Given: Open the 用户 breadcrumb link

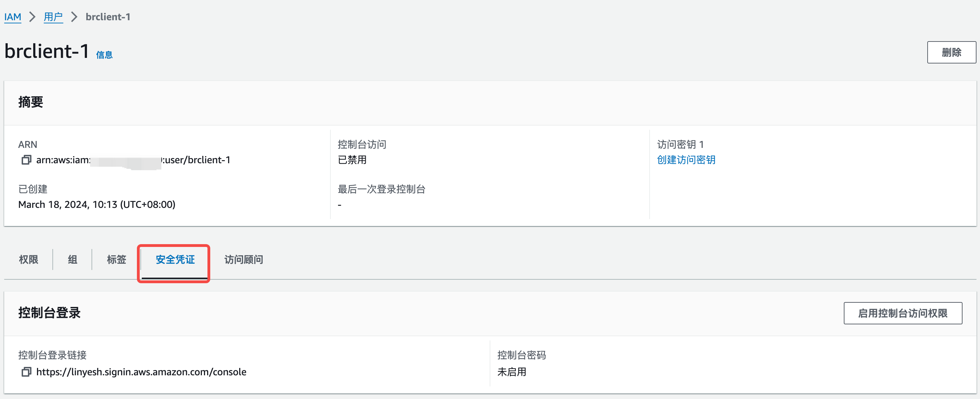Looking at the screenshot, I should [x=53, y=17].
